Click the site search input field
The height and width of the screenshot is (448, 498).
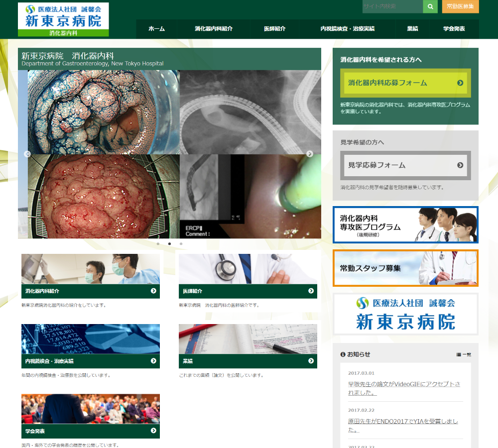[392, 6]
